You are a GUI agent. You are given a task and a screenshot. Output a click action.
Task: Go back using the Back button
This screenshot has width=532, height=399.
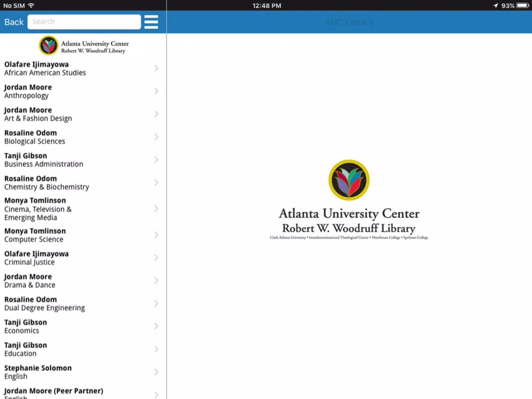point(14,22)
